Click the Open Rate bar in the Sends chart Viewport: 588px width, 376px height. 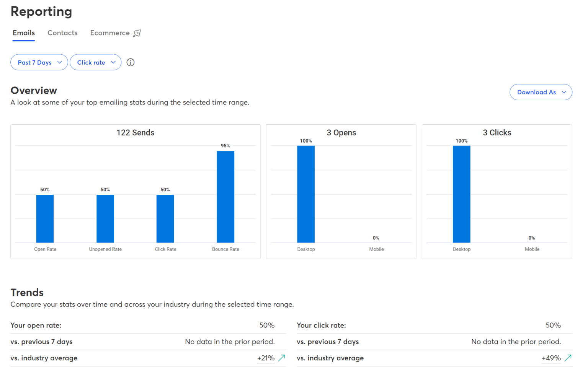tap(45, 218)
